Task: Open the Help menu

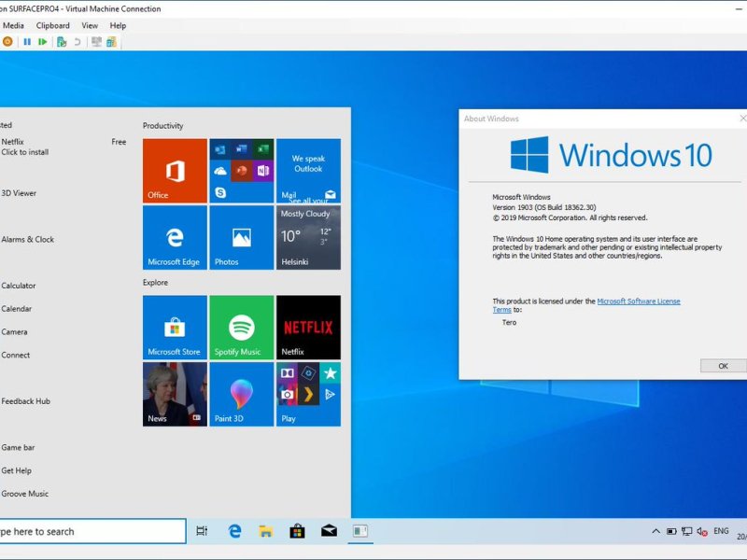Action: [x=118, y=26]
